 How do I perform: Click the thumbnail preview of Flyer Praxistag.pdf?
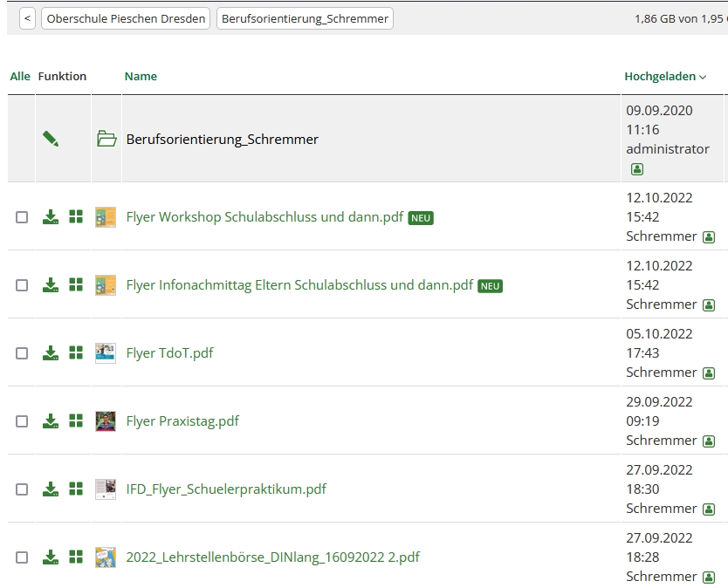[x=106, y=421]
